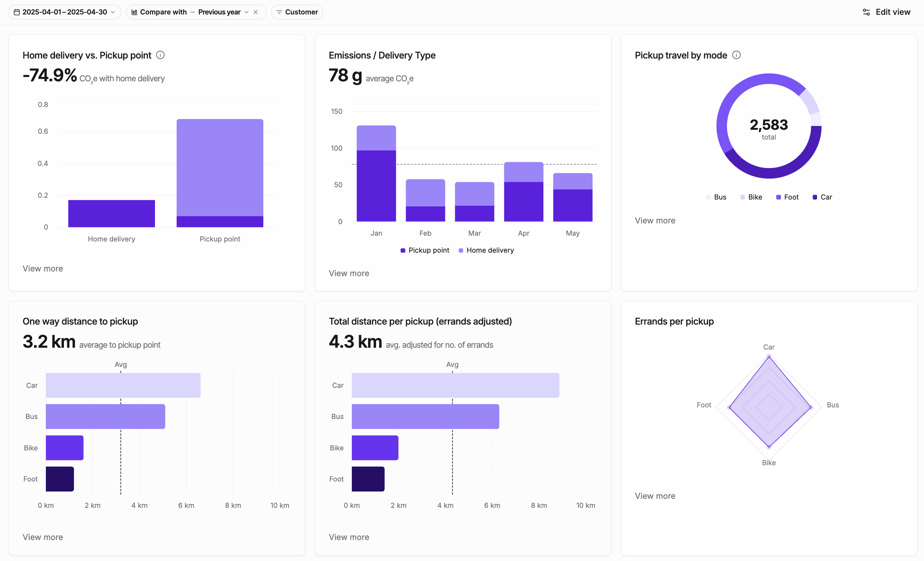Click View more under Emissions / Delivery Type
924x561 pixels.
(x=349, y=274)
